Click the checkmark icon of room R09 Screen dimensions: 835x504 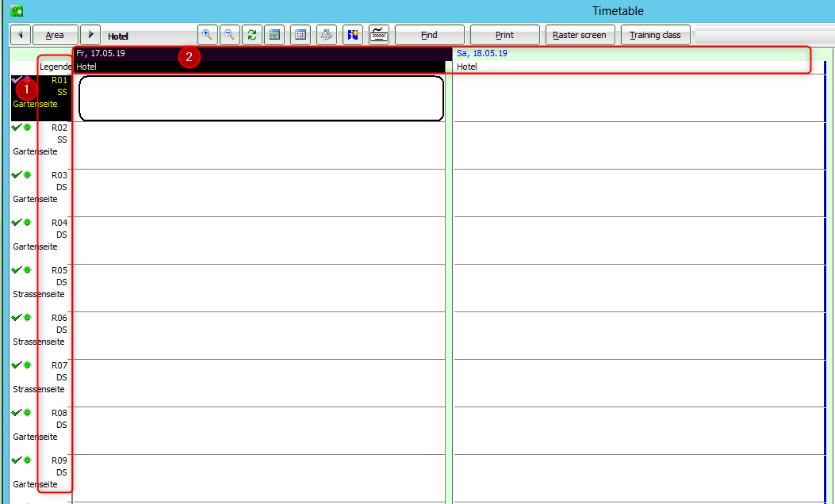pyautogui.click(x=16, y=460)
